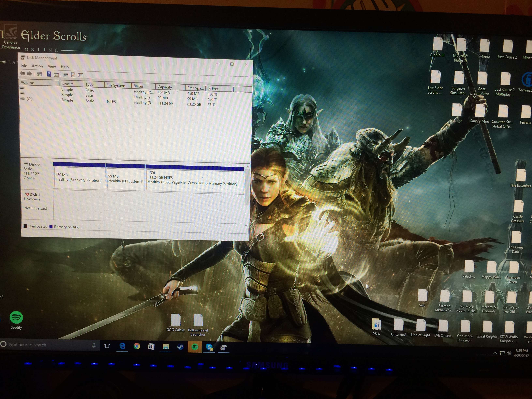The image size is (532, 399).
Task: Click the Unallocated black legend swatch
Action: coord(25,226)
